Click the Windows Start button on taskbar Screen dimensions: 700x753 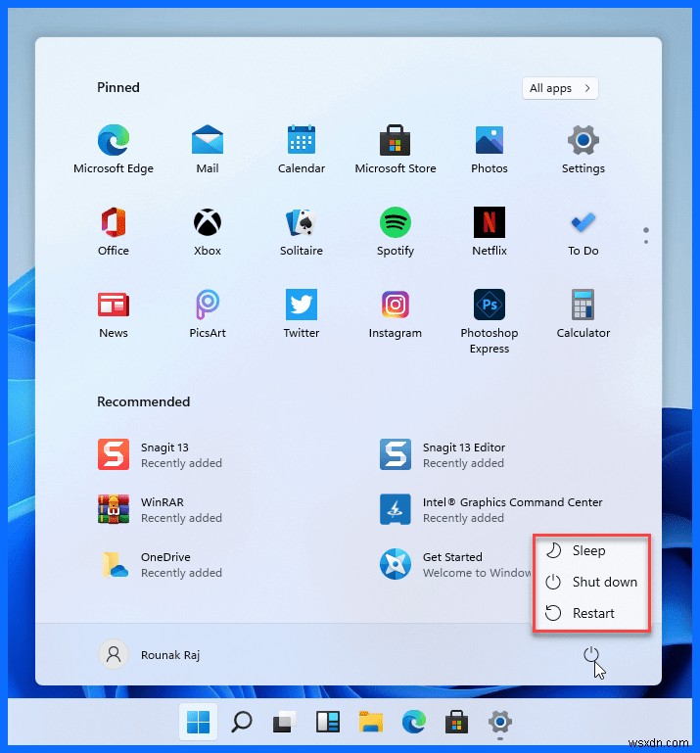[x=198, y=722]
